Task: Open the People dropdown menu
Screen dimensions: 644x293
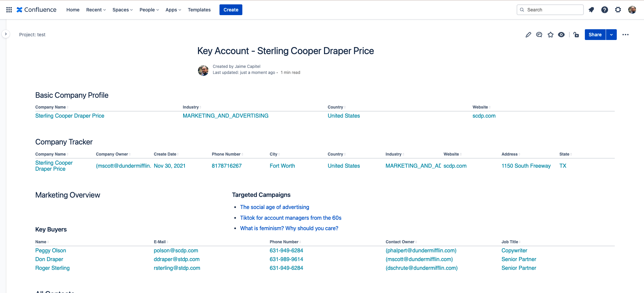Action: tap(149, 10)
